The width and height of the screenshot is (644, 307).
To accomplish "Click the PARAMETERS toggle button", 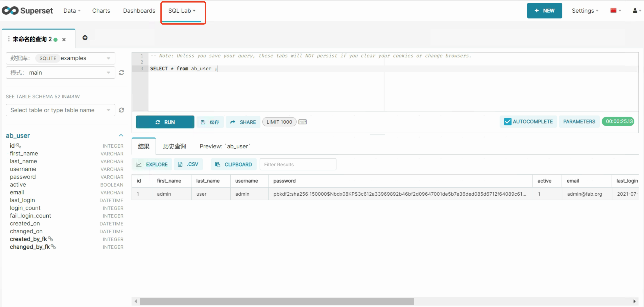I will pyautogui.click(x=579, y=122).
